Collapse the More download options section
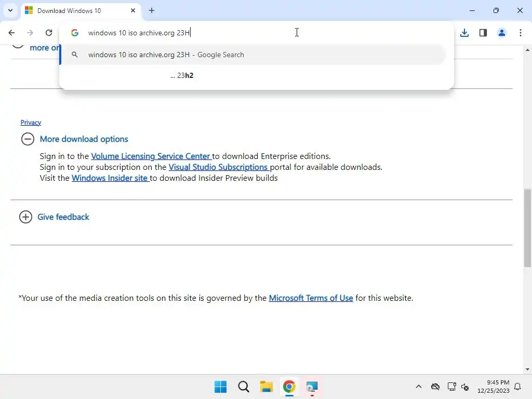Viewport: 532px width, 399px height. coord(28,139)
